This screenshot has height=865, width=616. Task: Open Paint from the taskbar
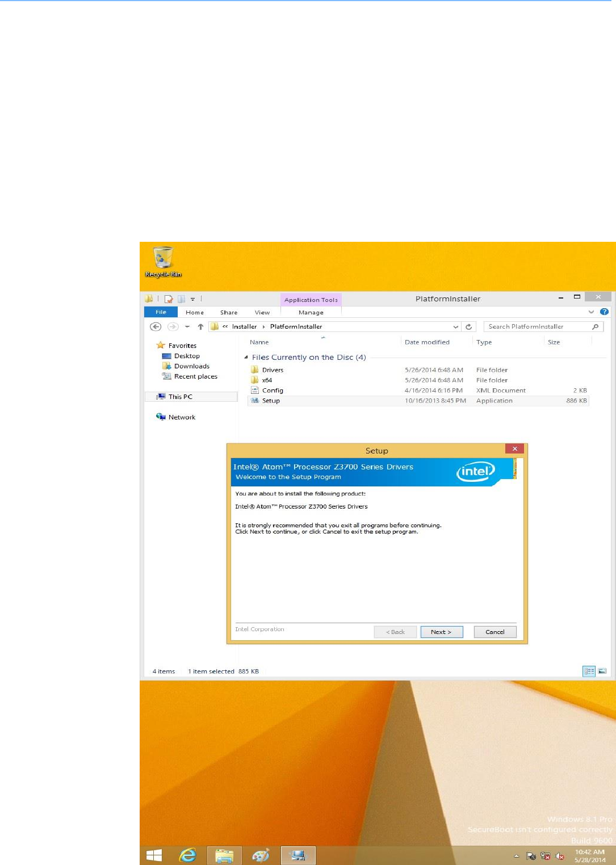(261, 855)
